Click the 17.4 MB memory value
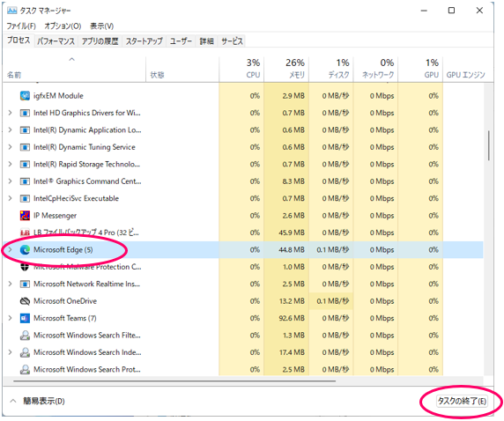The height and width of the screenshot is (421, 504). tap(292, 352)
